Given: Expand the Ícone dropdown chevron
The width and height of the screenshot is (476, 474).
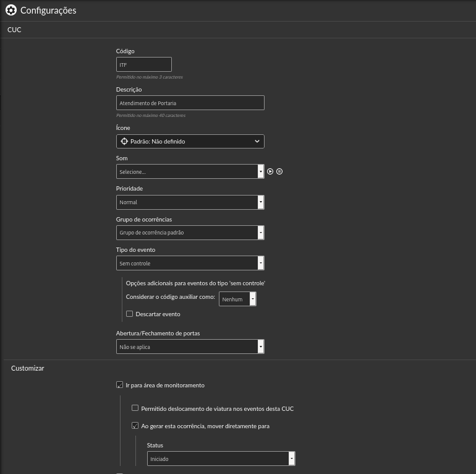Looking at the screenshot, I should pos(257,141).
